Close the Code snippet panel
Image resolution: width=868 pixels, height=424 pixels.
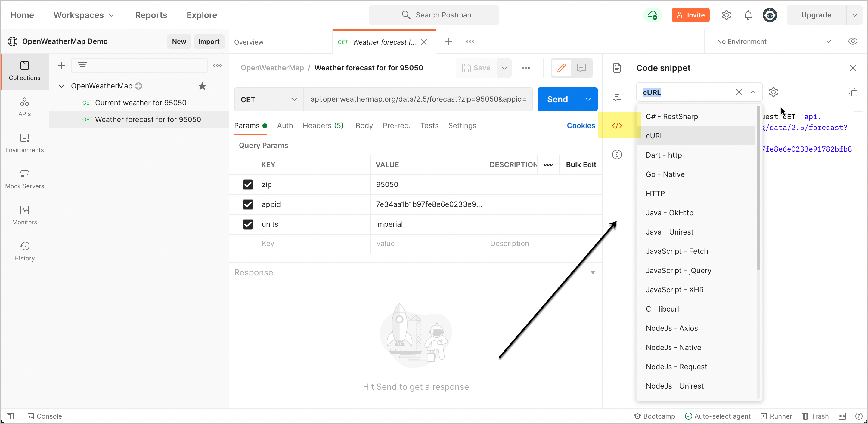pyautogui.click(x=852, y=68)
